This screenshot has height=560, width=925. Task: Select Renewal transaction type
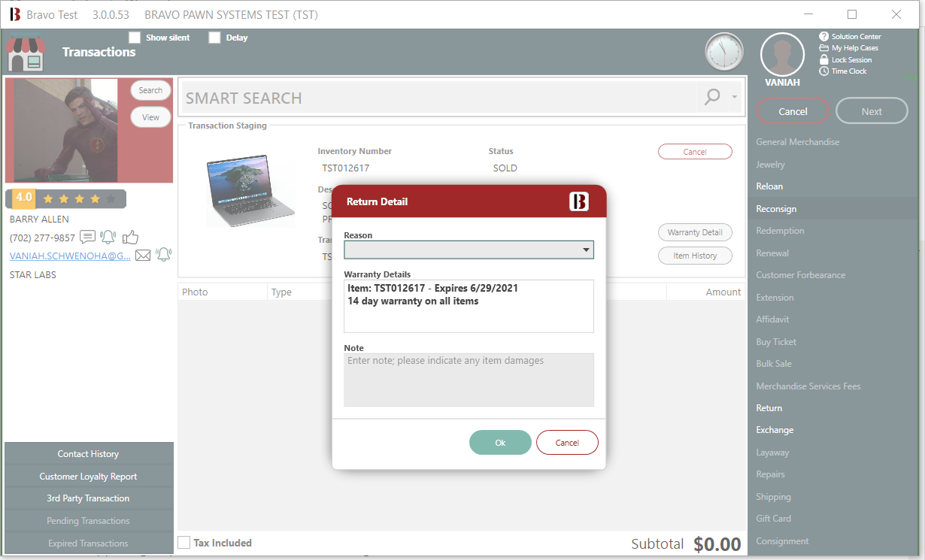point(772,253)
